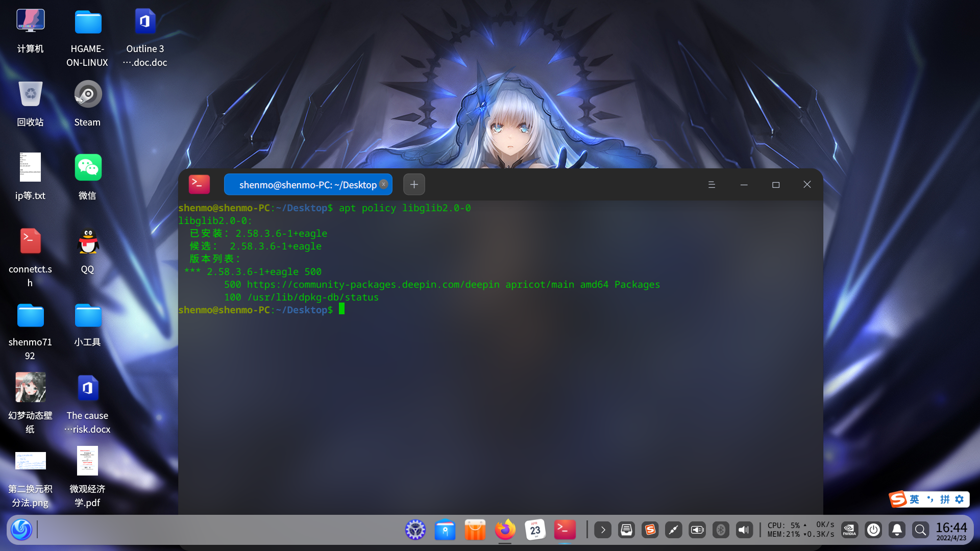Open Sogou input settings gear
Image resolution: width=980 pixels, height=551 pixels.
pyautogui.click(x=960, y=499)
